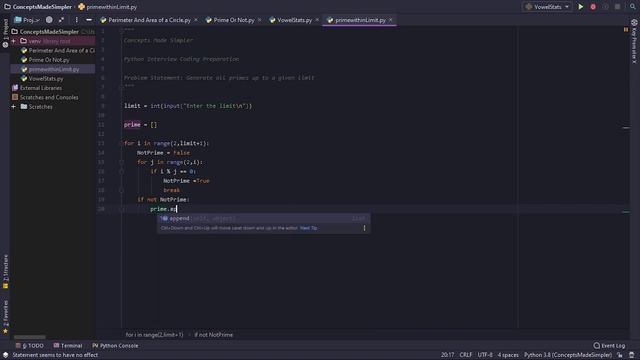Toggle the Favorites tool window side tab

[5, 317]
